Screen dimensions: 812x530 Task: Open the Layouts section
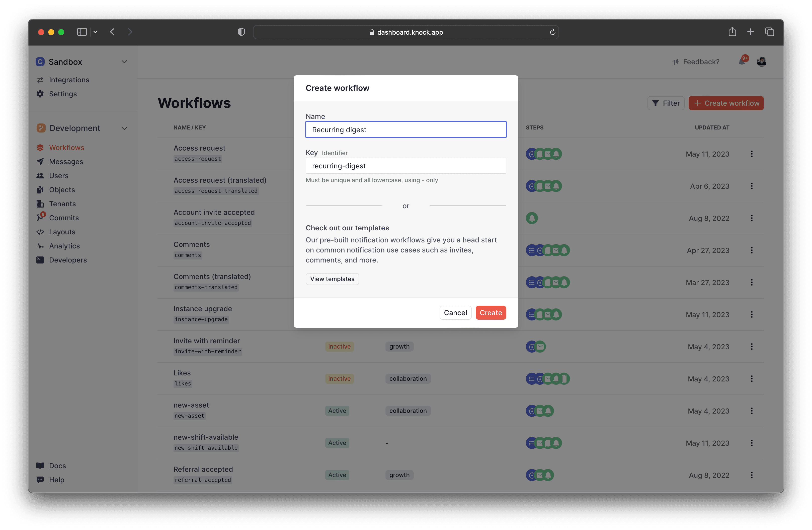click(x=62, y=232)
